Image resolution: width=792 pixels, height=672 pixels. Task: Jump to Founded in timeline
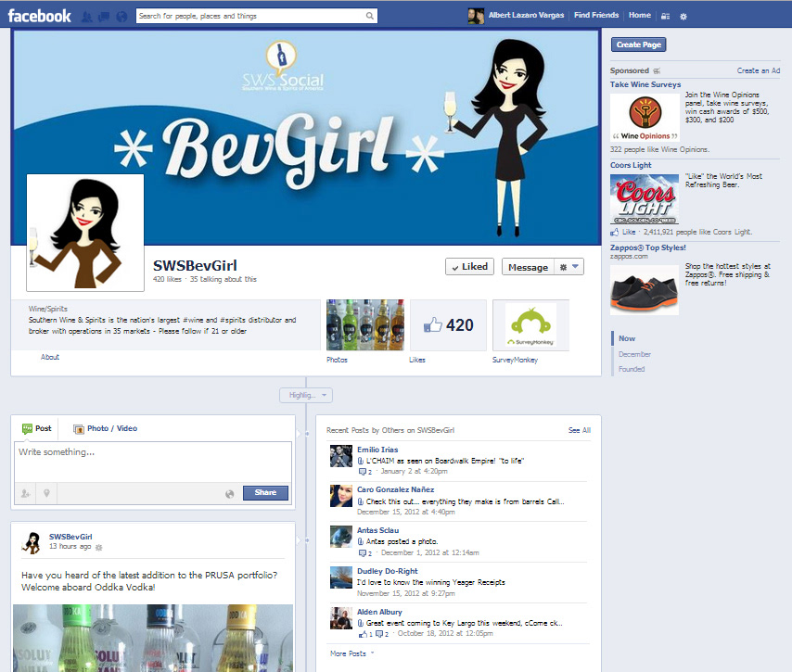point(632,369)
